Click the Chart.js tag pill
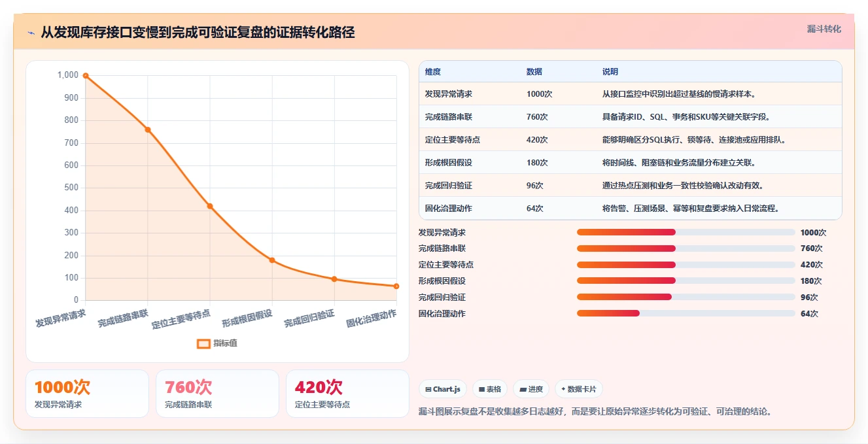Viewport: 868px width, 444px height. (443, 389)
